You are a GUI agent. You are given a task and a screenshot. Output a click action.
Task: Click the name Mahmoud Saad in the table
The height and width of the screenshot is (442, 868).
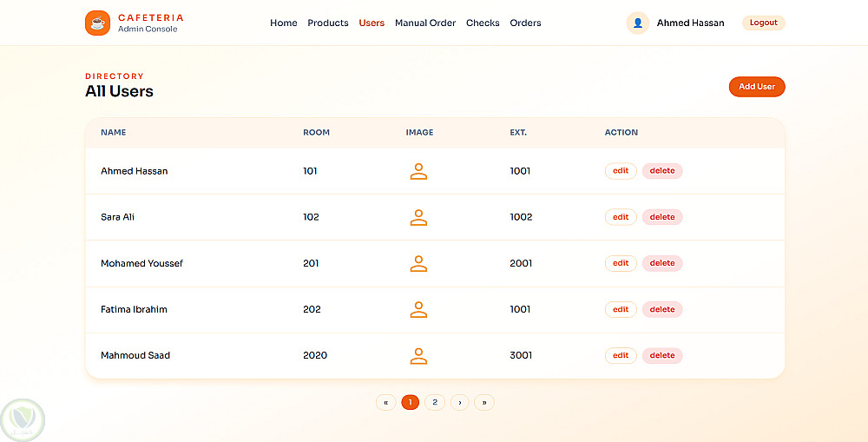pyautogui.click(x=135, y=355)
